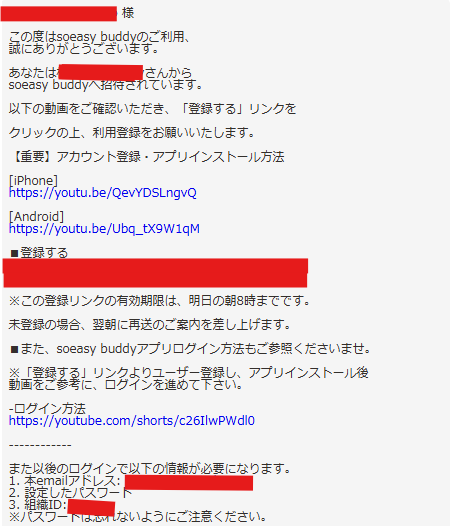Click the redacted organization ID value
This screenshot has width=450, height=526.
[x=91, y=507]
